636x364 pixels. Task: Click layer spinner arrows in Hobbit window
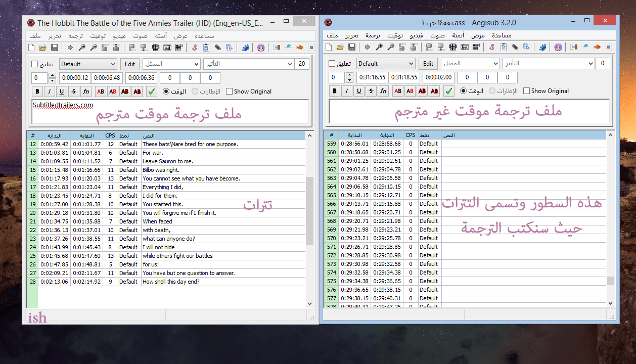tap(52, 78)
